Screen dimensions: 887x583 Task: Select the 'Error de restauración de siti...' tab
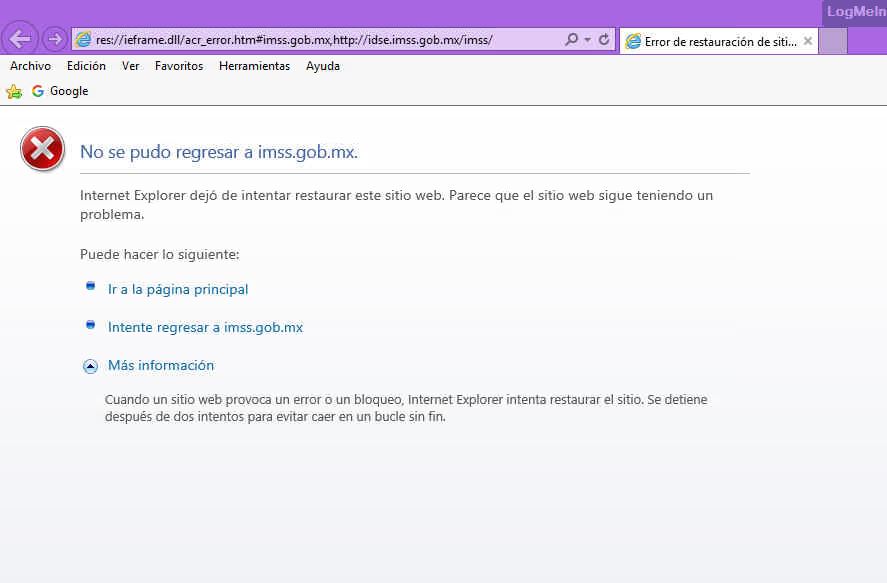pos(718,41)
